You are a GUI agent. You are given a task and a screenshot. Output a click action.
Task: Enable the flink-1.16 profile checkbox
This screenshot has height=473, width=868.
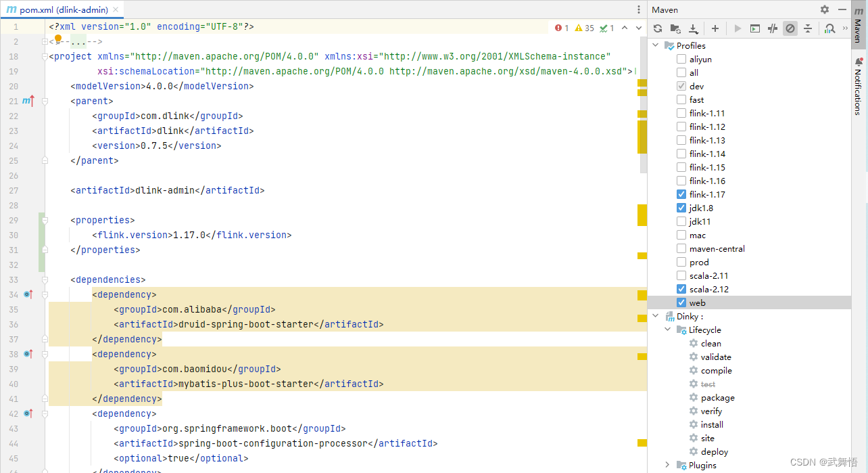681,181
